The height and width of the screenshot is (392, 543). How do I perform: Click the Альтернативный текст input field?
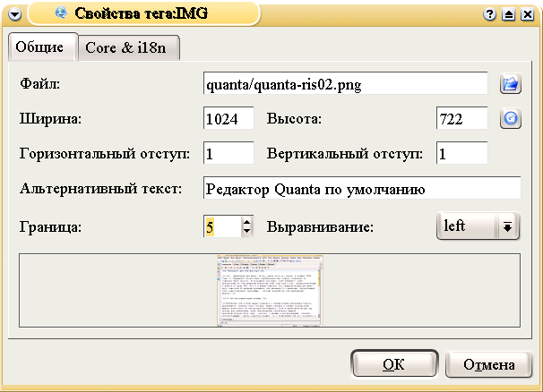click(x=362, y=189)
